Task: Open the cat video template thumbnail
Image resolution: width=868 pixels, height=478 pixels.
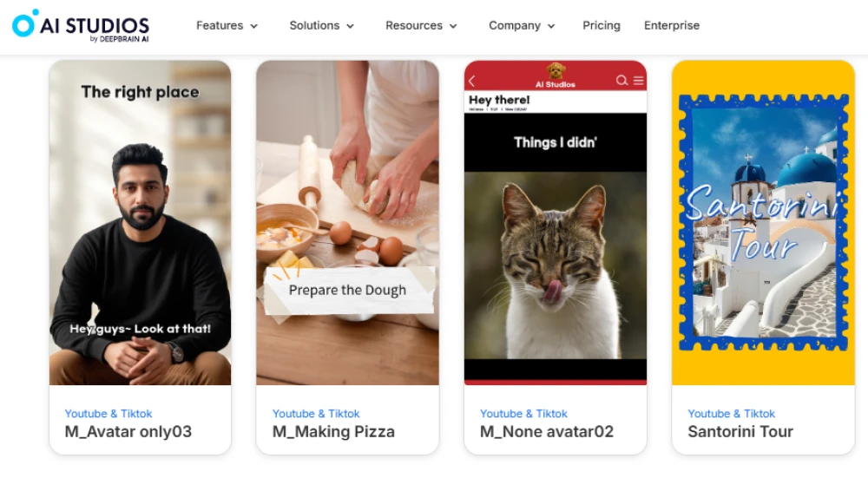Action: 556,223
